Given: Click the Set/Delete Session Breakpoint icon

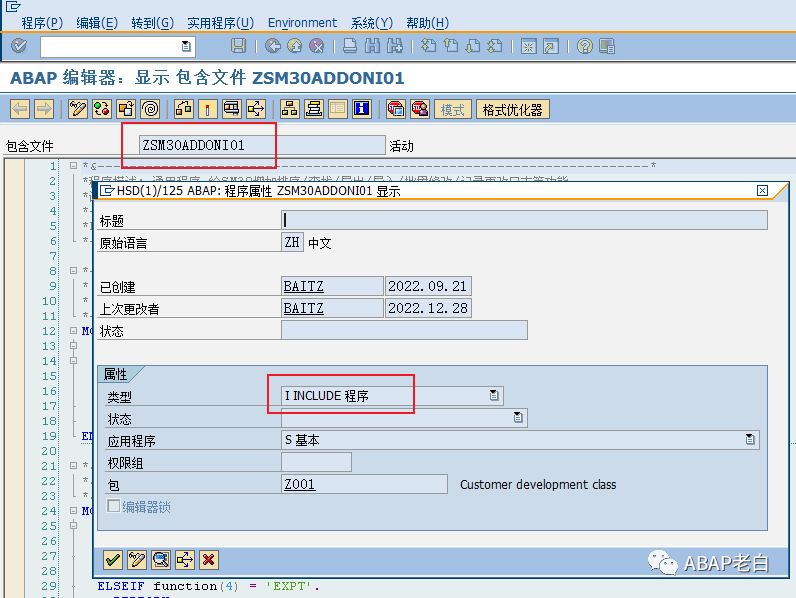Looking at the screenshot, I should tap(396, 109).
